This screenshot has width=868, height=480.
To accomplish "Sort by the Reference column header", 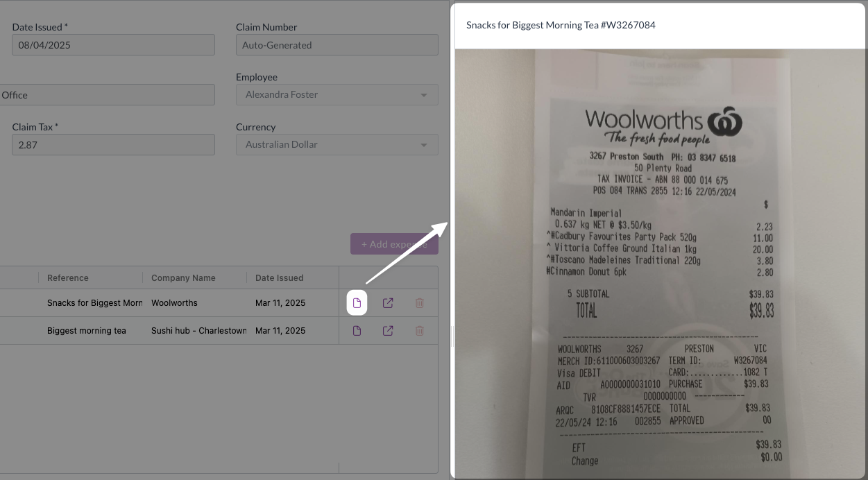I will coord(68,277).
